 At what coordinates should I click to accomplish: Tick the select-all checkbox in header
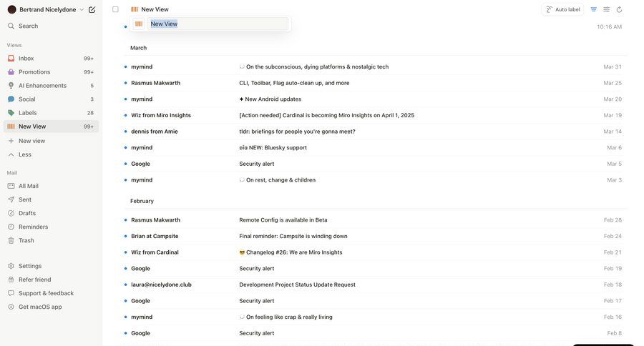[115, 9]
